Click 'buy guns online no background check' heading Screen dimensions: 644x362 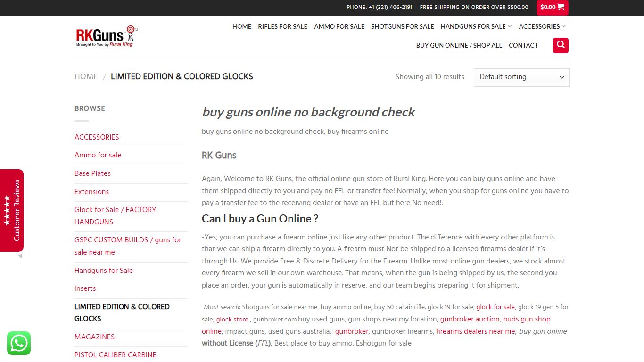(308, 112)
